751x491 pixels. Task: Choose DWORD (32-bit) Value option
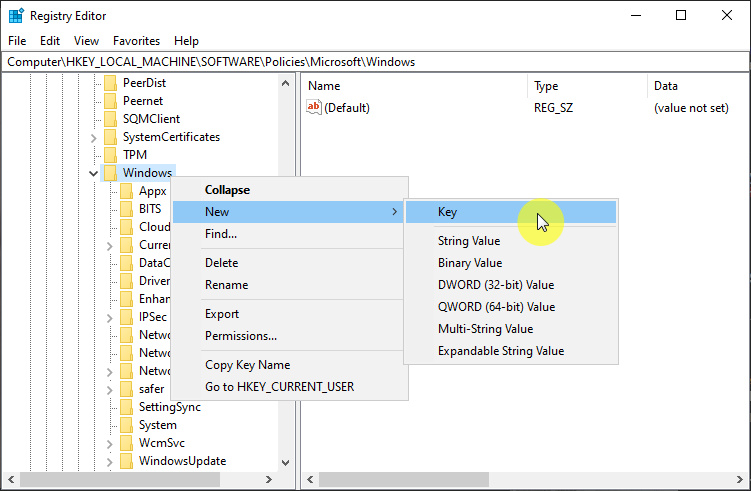coord(495,285)
